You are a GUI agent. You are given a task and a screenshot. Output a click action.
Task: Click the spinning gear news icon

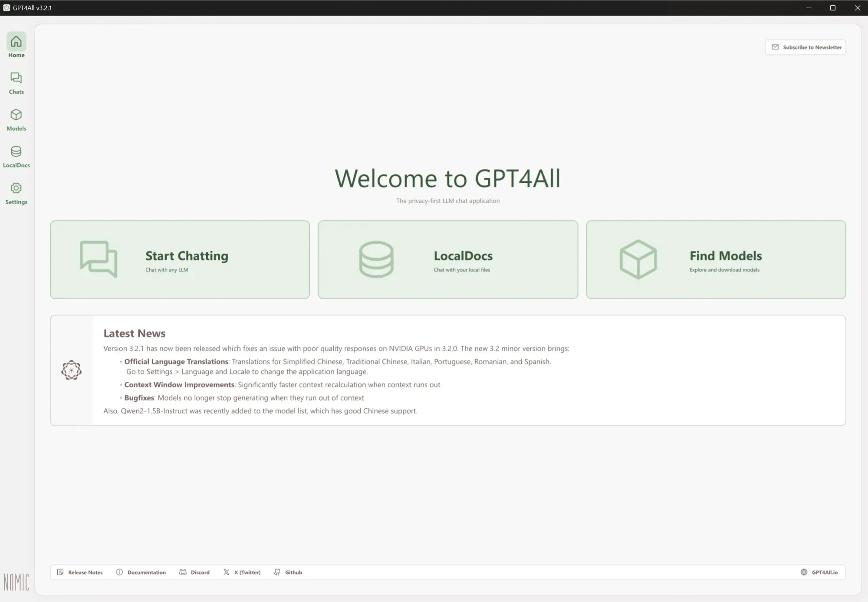[x=71, y=370]
